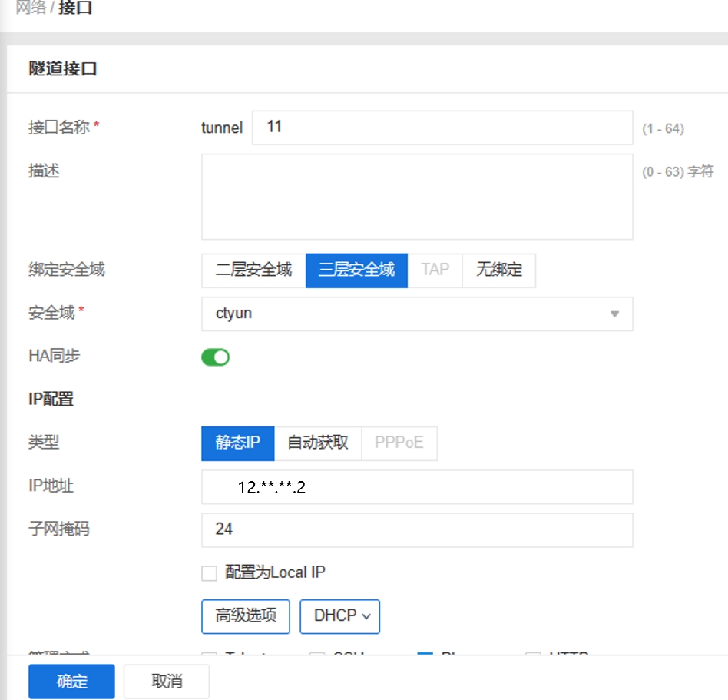Enable the Telnet management checkbox
Screen dimensions: 728x700
point(207,657)
